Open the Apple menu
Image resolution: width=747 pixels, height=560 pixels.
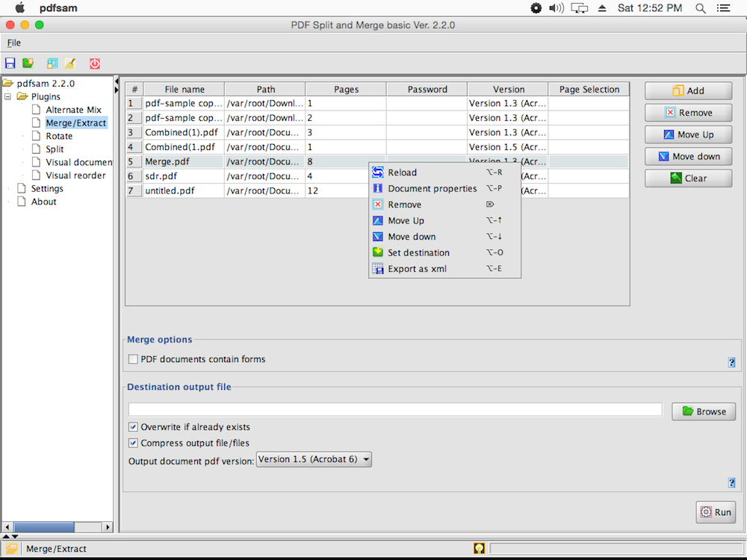[19, 8]
